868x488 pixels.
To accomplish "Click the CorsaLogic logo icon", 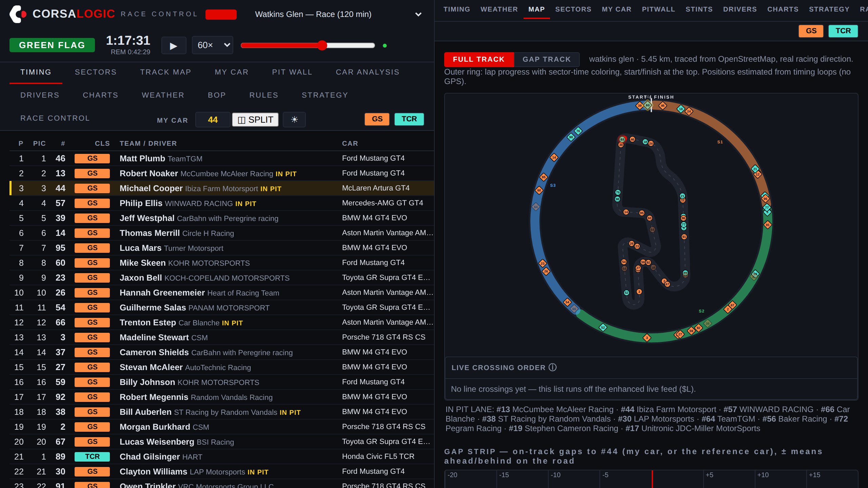I will [18, 14].
